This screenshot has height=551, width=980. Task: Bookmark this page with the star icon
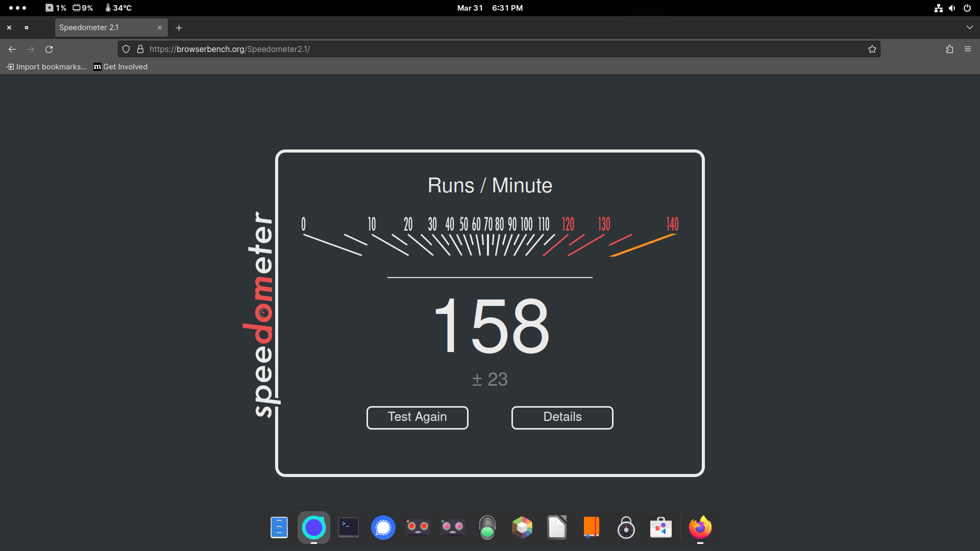click(872, 49)
